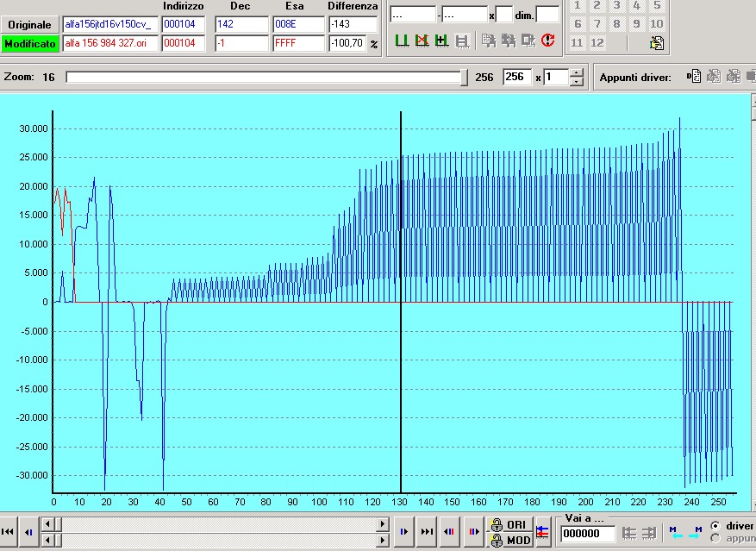Toggle the MOD padlock button
The width and height of the screenshot is (756, 551).
[x=509, y=540]
